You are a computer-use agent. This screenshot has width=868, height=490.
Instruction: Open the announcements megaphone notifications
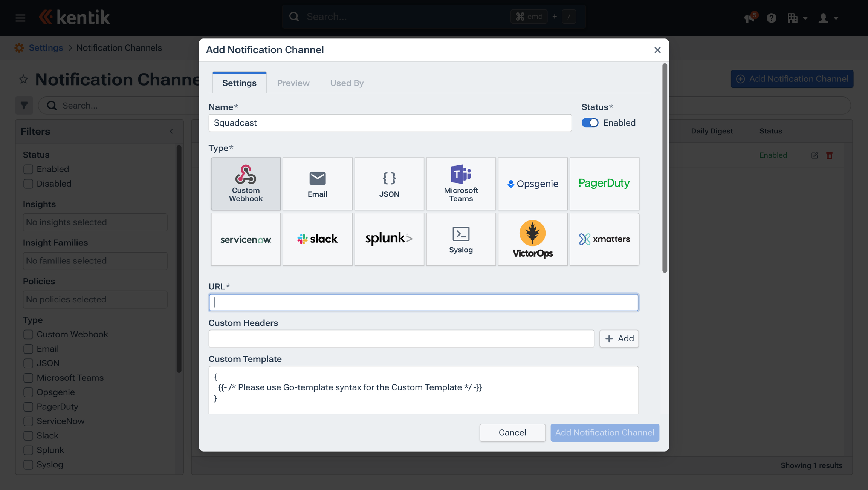point(750,17)
